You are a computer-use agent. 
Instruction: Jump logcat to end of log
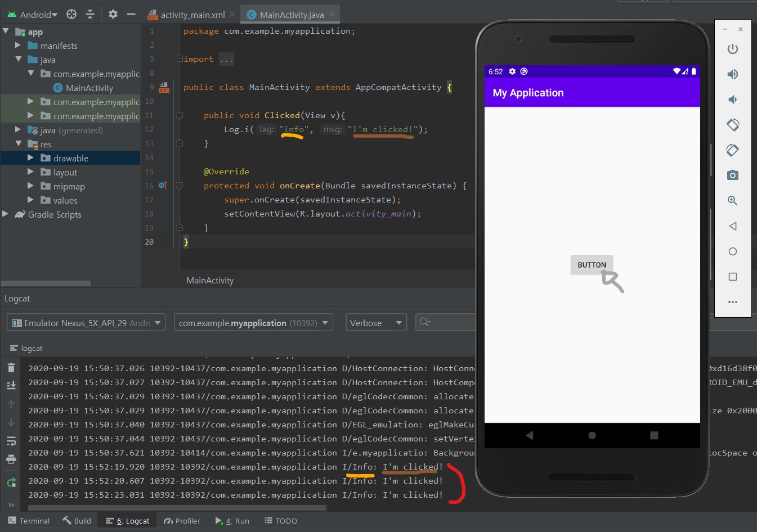(11, 386)
